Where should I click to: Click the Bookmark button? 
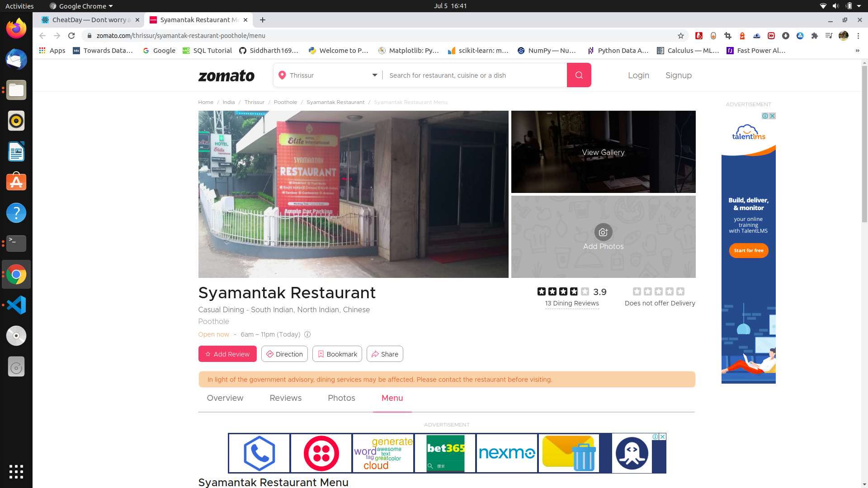point(337,354)
